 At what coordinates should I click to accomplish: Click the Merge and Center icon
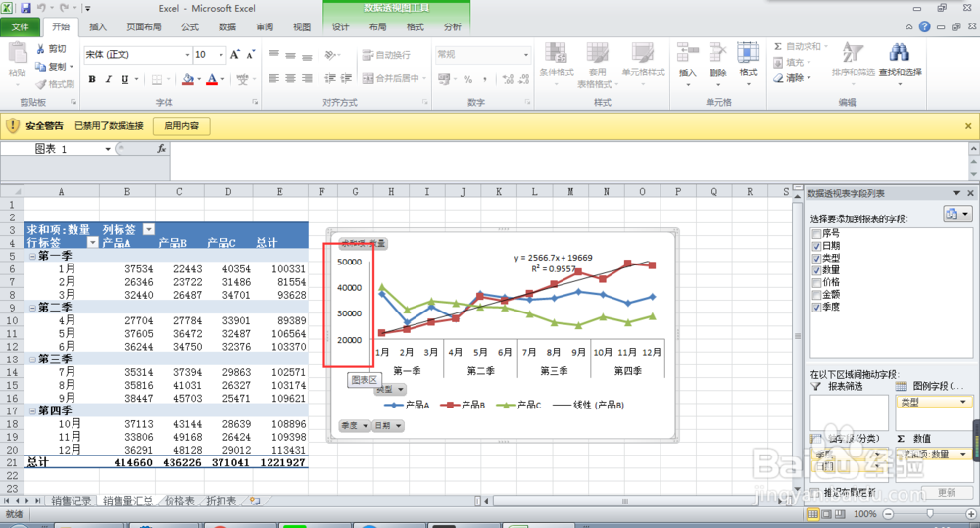coord(368,78)
